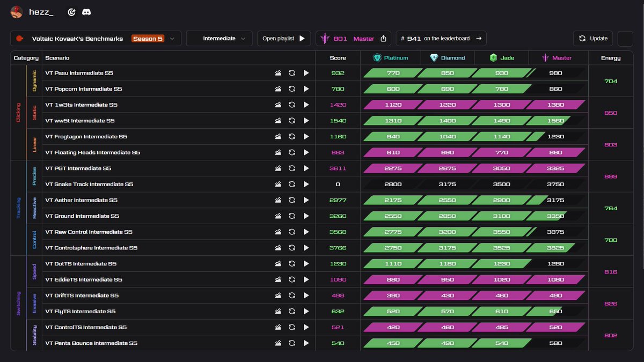This screenshot has height=362, width=644.
Task: Show chart for VT Raw Control Intermediate S5
Action: coord(278,232)
